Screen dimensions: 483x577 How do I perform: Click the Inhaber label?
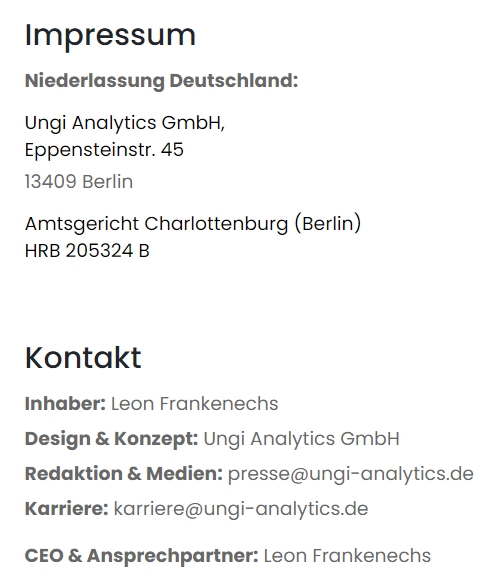click(x=65, y=404)
